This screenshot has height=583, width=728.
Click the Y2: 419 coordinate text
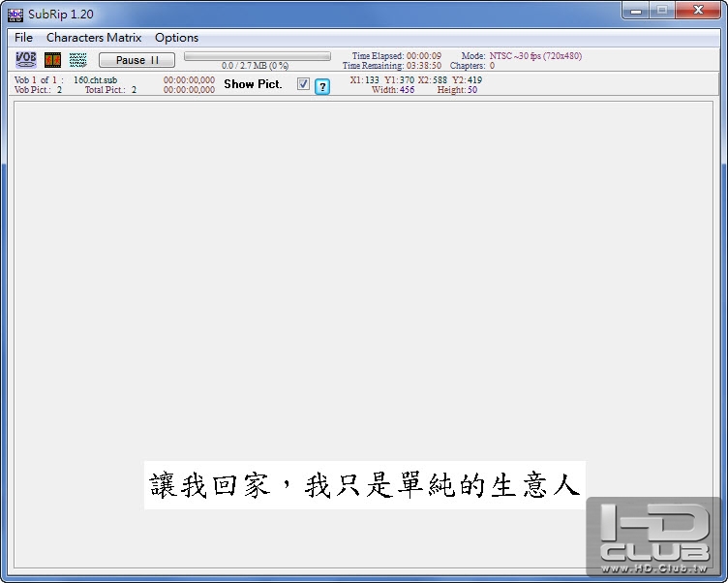467,80
